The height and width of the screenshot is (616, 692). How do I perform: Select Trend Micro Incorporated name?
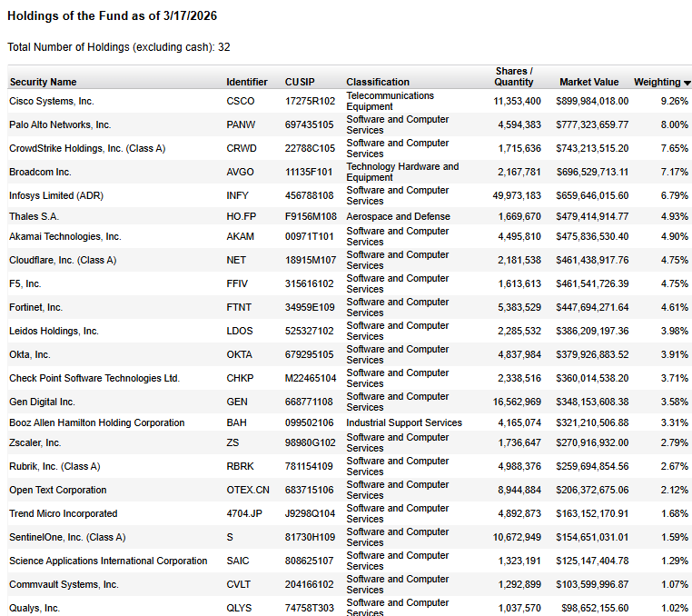[x=63, y=514]
